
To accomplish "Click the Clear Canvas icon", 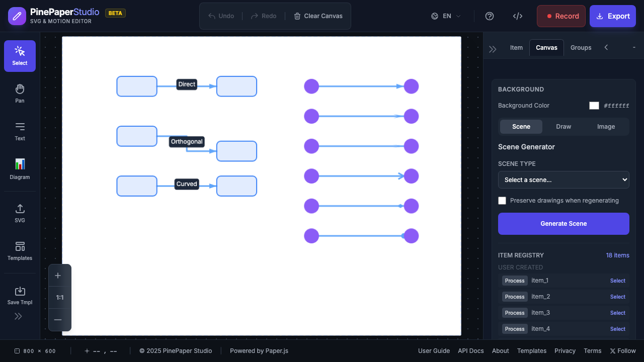I will [297, 16].
